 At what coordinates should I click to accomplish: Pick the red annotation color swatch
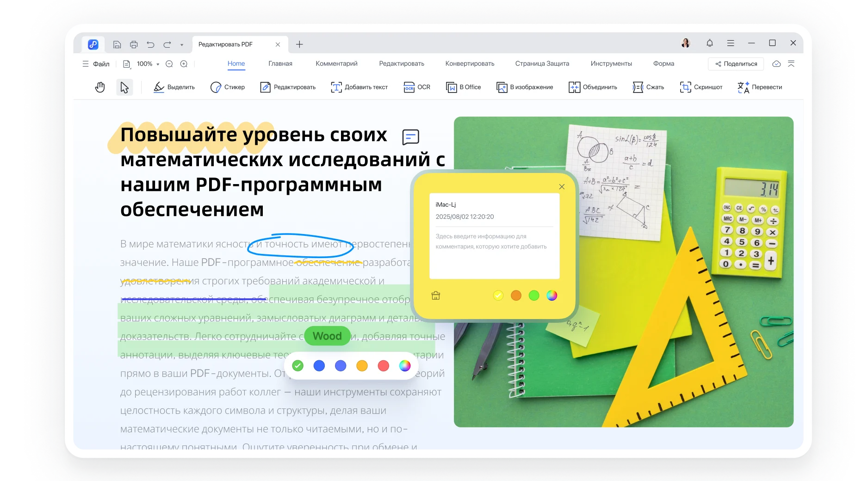pos(383,366)
